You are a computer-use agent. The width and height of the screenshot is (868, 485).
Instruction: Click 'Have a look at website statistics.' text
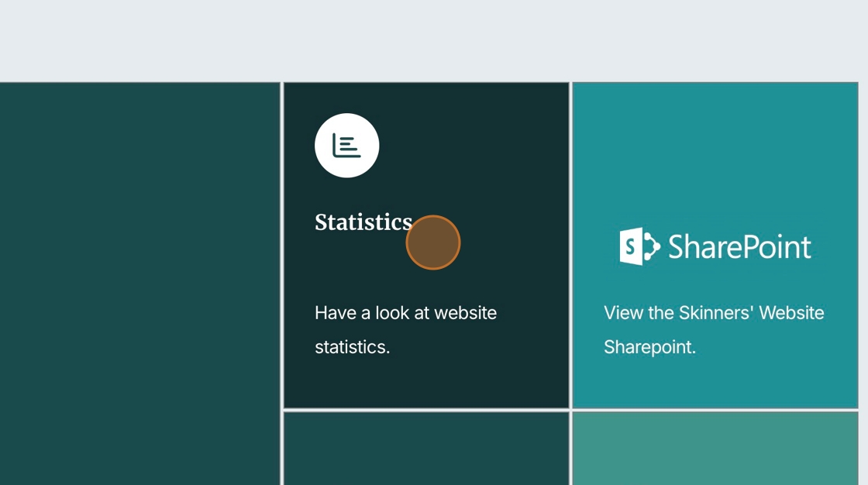click(405, 330)
